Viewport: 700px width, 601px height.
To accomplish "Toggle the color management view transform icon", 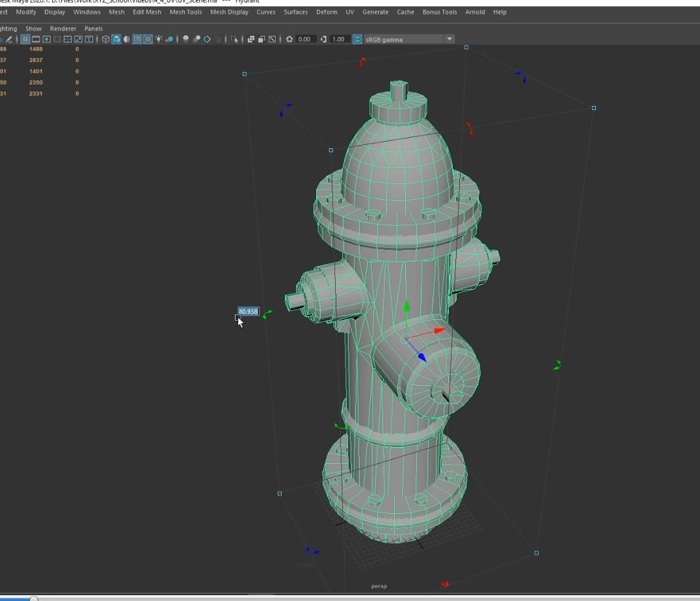I will [x=357, y=39].
